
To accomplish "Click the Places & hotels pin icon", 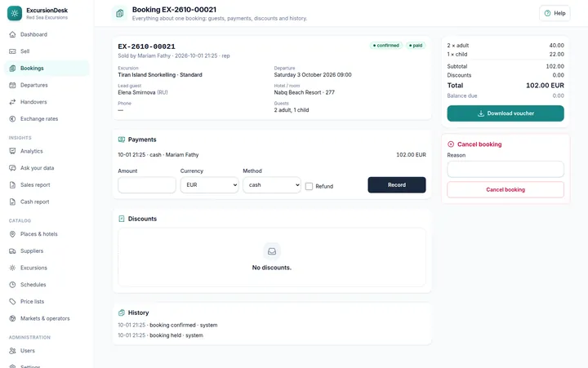I will pos(12,234).
